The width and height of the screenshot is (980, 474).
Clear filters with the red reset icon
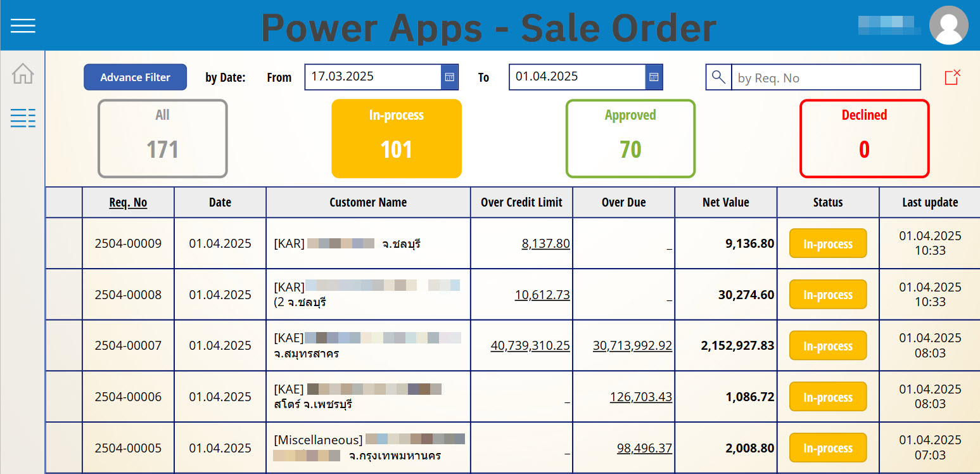click(952, 77)
